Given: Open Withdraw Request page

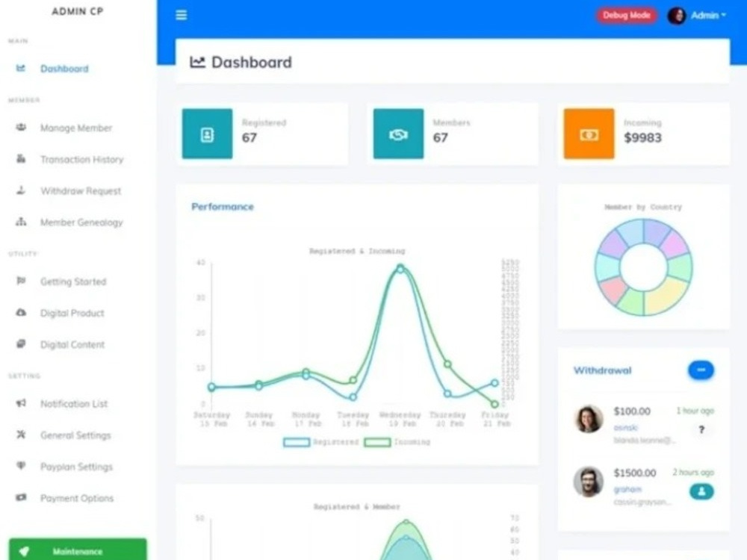Looking at the screenshot, I should point(81,191).
